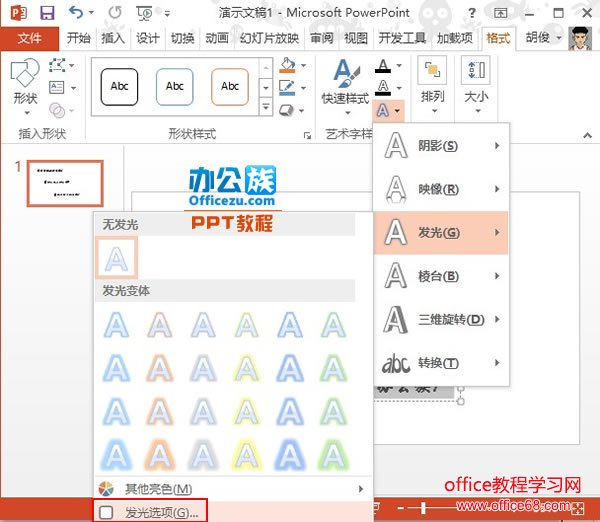Open the Arrange button
This screenshot has width=600, height=522.
432,85
